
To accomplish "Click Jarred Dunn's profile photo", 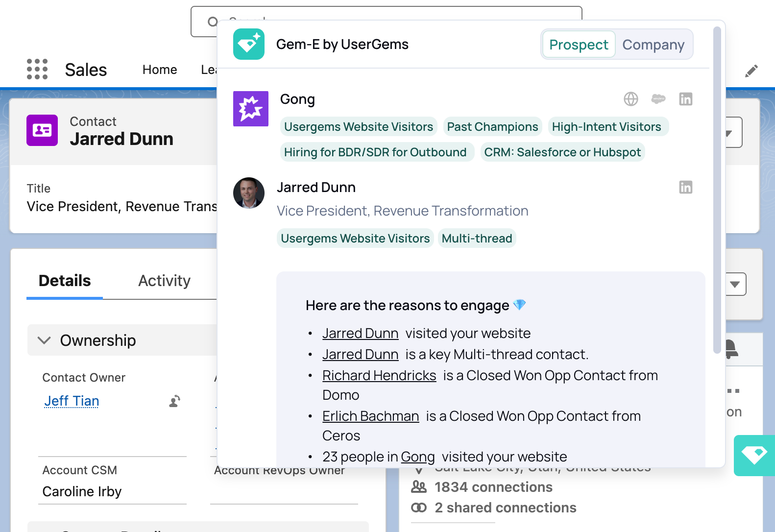I will [x=249, y=193].
